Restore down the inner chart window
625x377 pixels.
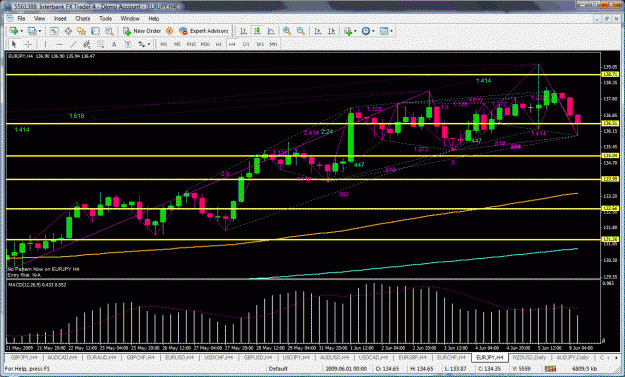tap(607, 18)
